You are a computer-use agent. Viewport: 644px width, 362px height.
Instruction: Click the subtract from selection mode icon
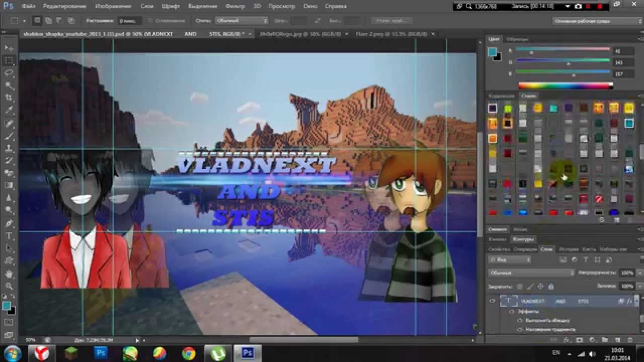59,21
